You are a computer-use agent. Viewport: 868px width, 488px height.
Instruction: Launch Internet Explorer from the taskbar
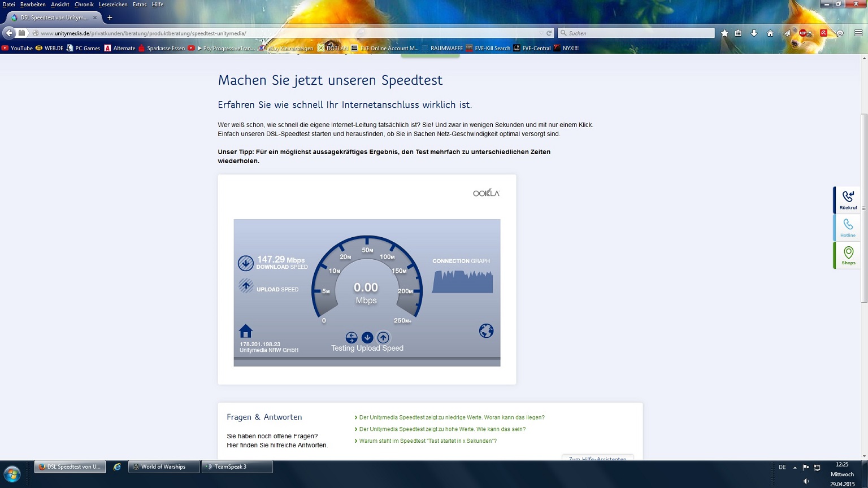[117, 467]
